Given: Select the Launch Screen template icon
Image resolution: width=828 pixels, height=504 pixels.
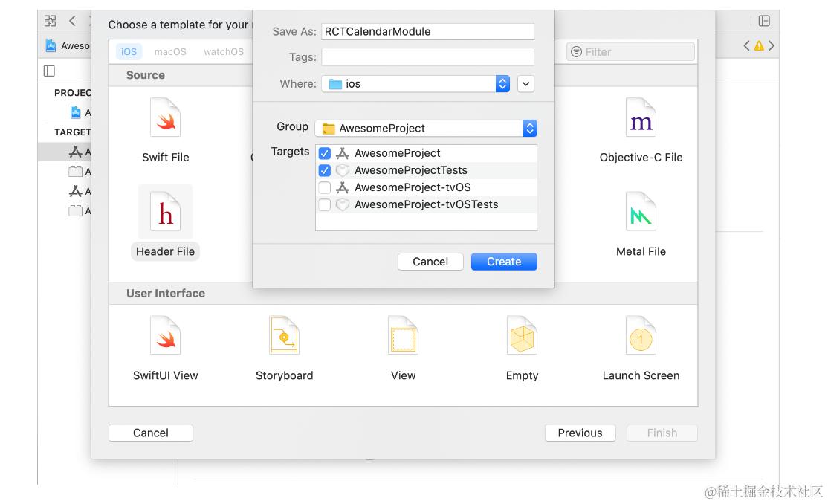Looking at the screenshot, I should [641, 335].
